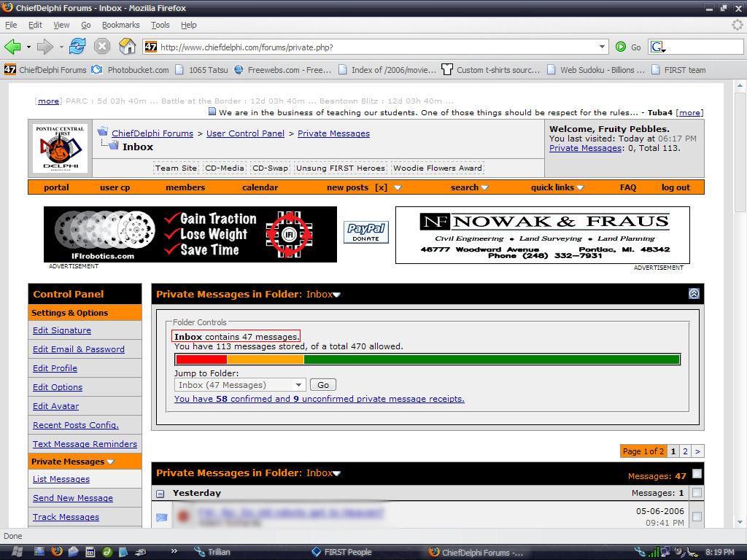
Task: Click the Edit Signature link
Action: [x=62, y=330]
